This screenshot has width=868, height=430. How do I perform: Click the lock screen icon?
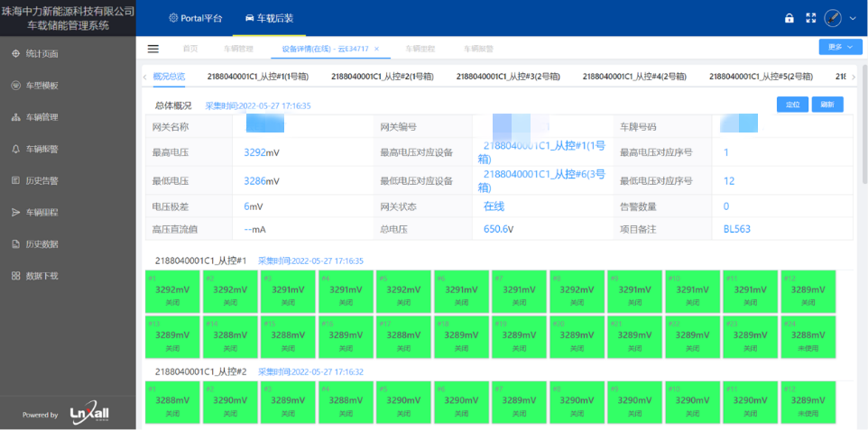[x=790, y=18]
